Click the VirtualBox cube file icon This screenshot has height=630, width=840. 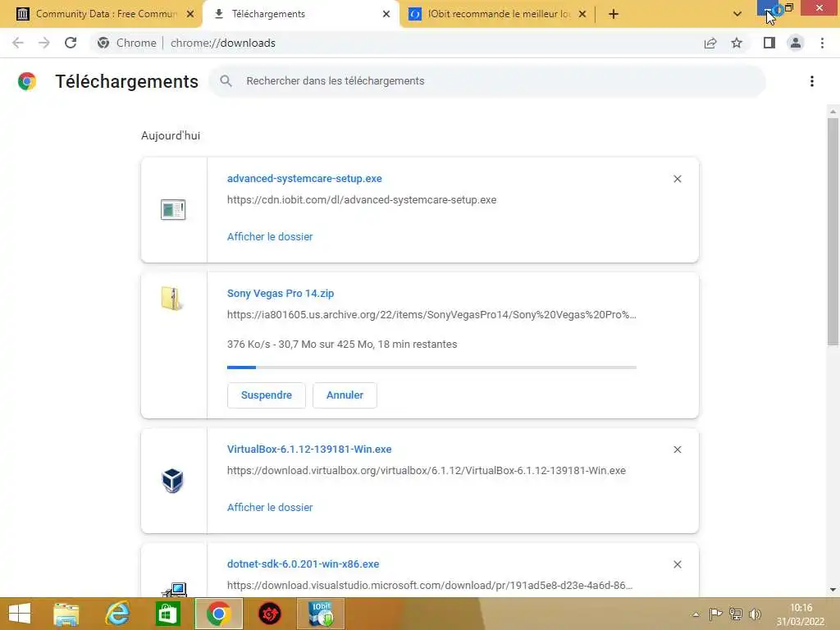(x=172, y=481)
